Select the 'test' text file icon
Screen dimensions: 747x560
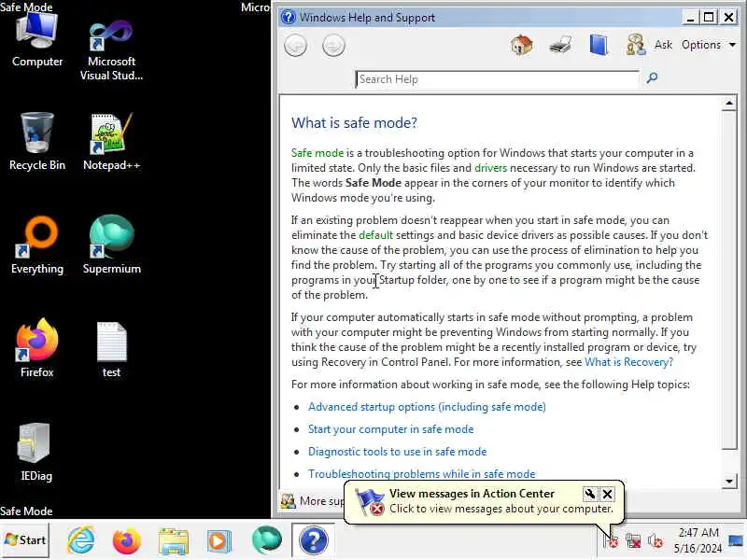pyautogui.click(x=111, y=350)
